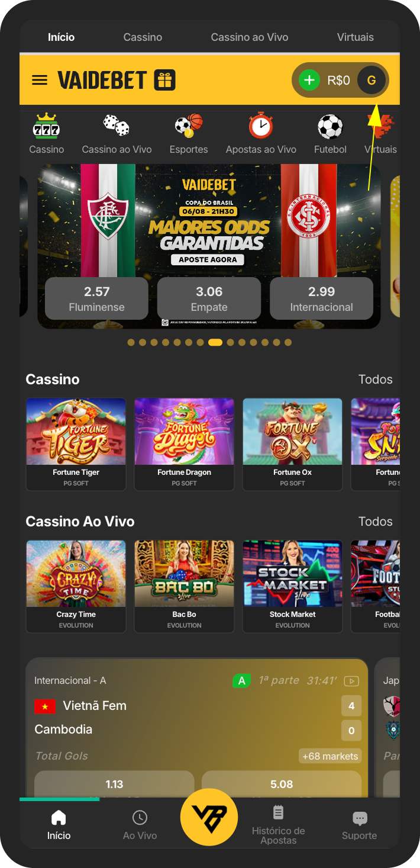Select Empate odds 3.06

click(209, 298)
